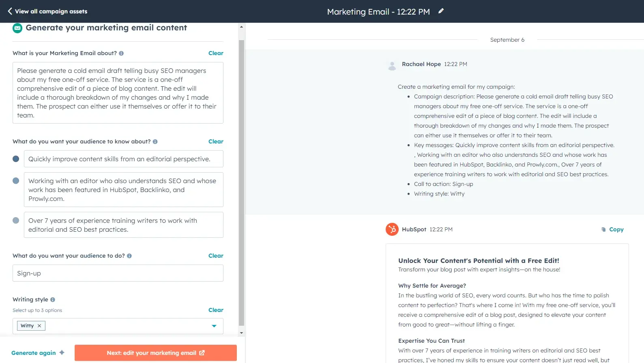Clear the Writing style selection
Image resolution: width=644 pixels, height=363 pixels.
tap(215, 310)
